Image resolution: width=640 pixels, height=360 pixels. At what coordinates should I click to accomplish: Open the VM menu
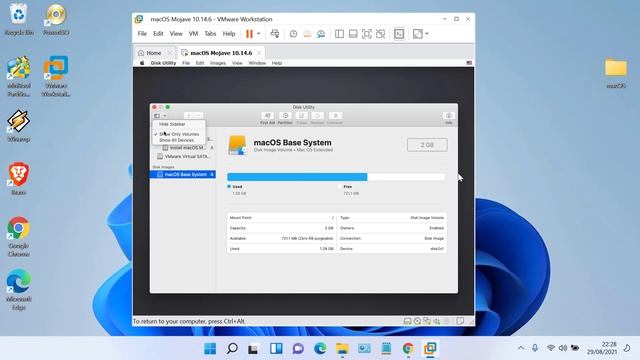pyautogui.click(x=193, y=34)
